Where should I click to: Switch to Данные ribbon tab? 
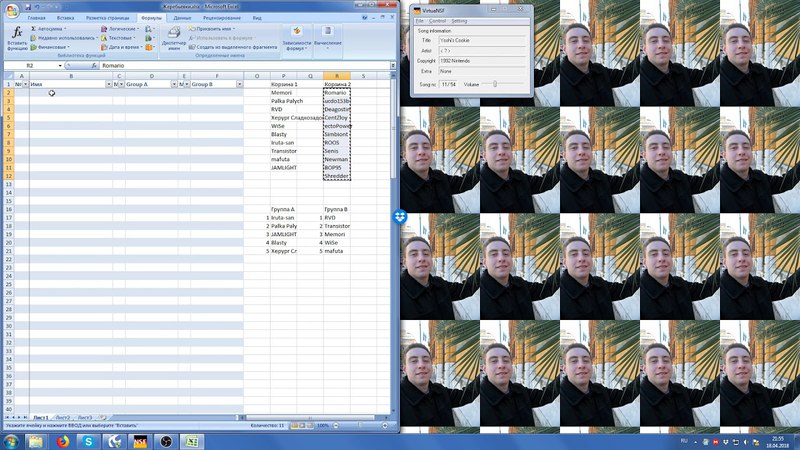[182, 18]
